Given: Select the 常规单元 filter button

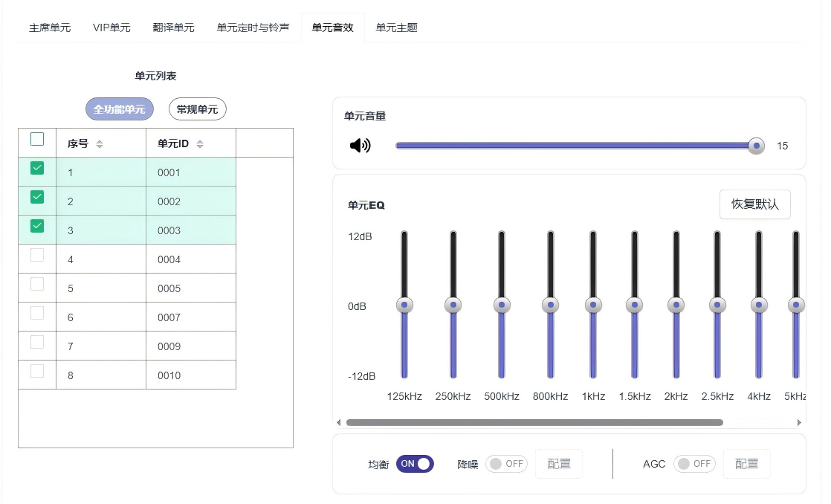Looking at the screenshot, I should click(x=197, y=109).
